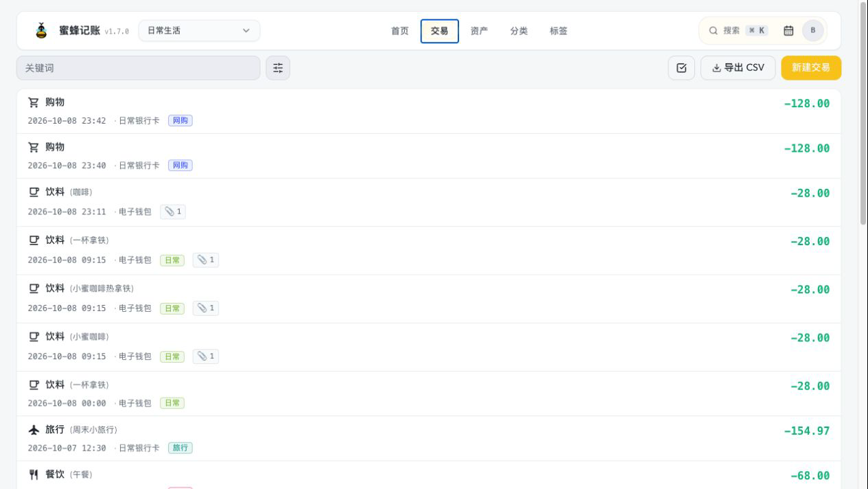Click the date 2026-10-08 23:42
868x489 pixels.
pos(67,121)
